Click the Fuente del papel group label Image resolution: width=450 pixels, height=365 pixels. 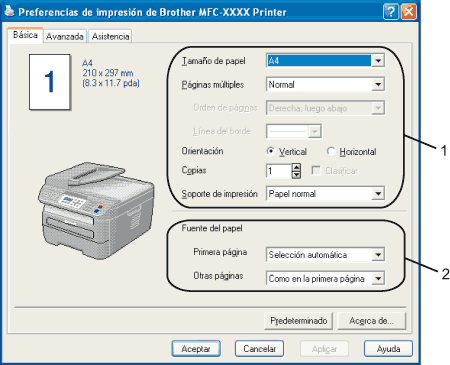(x=212, y=228)
